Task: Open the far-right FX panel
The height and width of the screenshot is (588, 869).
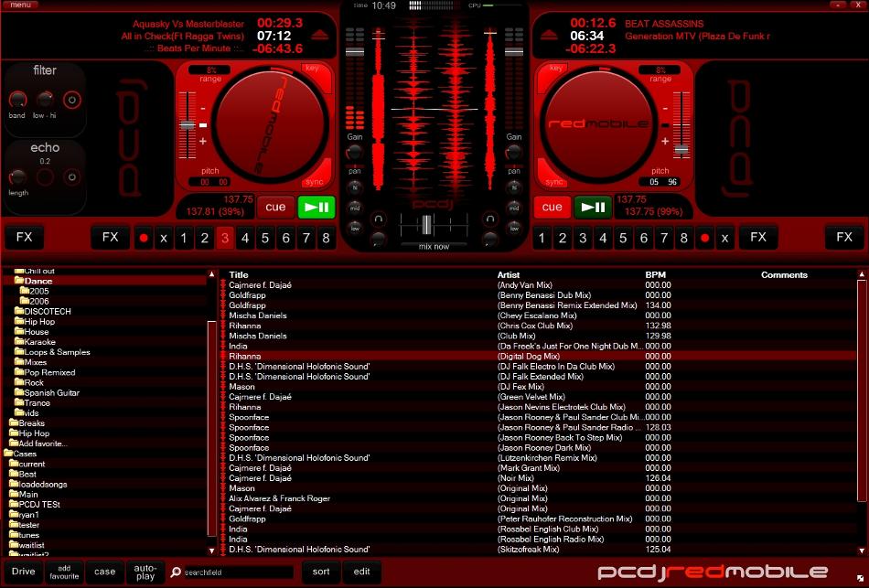Action: (844, 237)
